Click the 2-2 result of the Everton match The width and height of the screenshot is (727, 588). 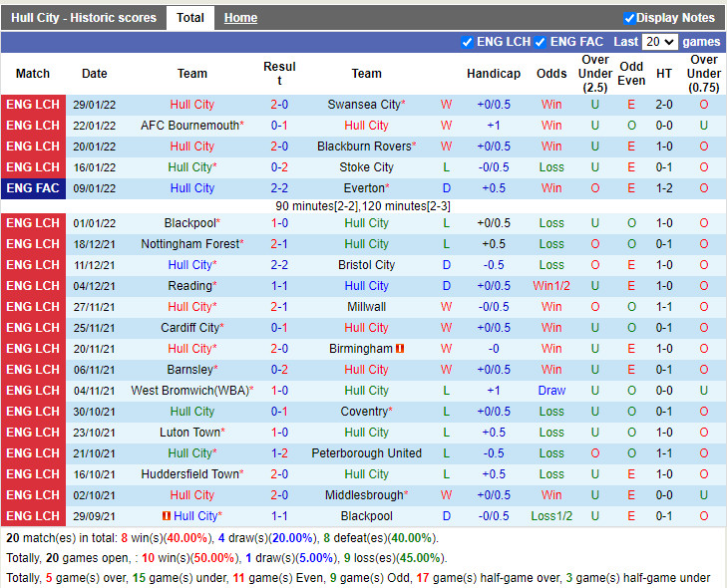[279, 188]
